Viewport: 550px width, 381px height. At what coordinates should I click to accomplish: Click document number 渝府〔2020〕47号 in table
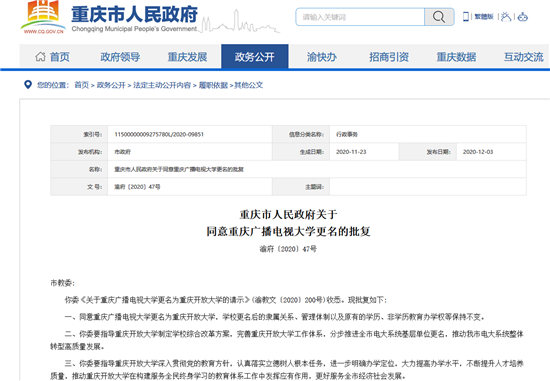click(x=137, y=187)
